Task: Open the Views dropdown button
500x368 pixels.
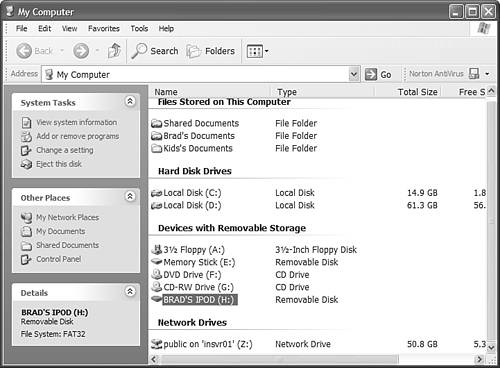Action: pyautogui.click(x=257, y=51)
